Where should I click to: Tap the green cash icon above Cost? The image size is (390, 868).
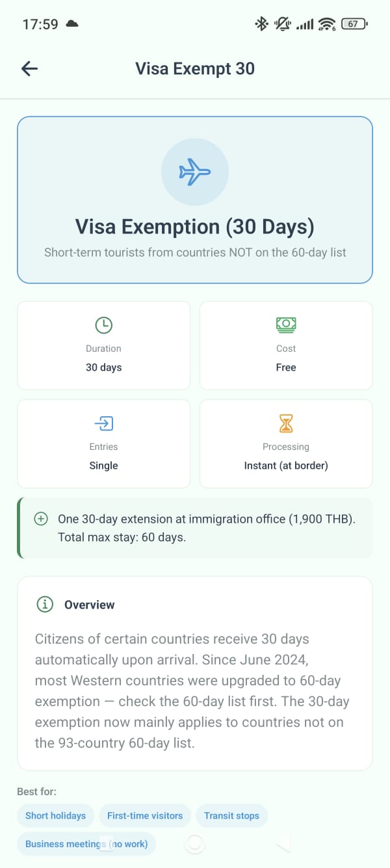(x=286, y=324)
